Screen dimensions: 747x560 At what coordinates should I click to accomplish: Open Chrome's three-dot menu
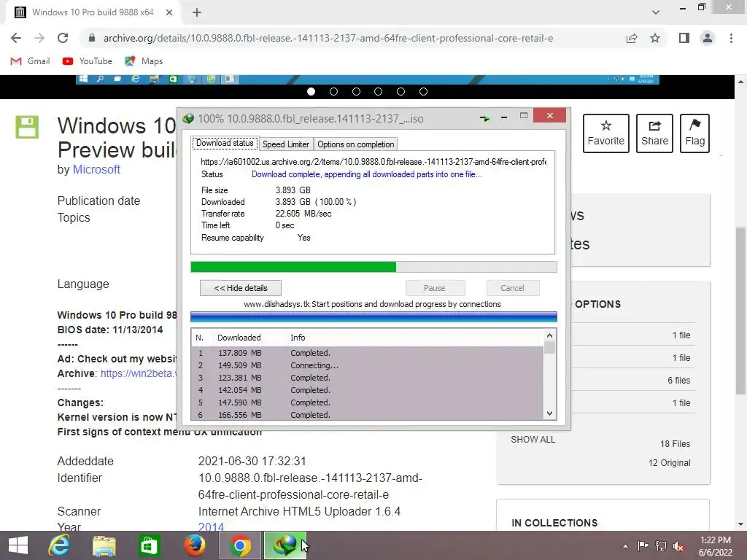pos(731,38)
